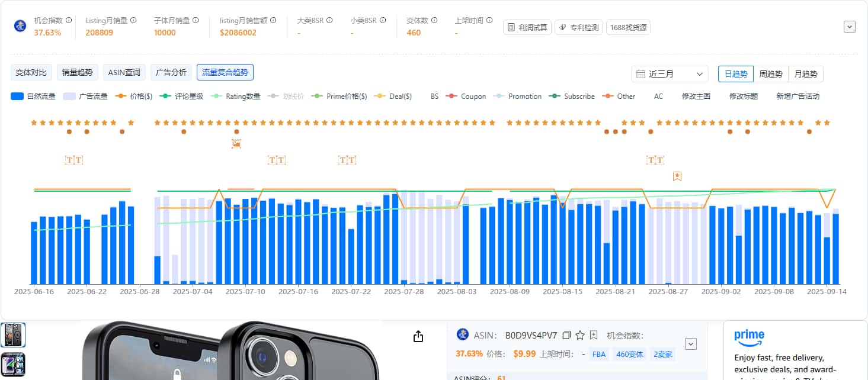Click the info icon next to 机会指数
868x380 pixels.
pyautogui.click(x=69, y=21)
